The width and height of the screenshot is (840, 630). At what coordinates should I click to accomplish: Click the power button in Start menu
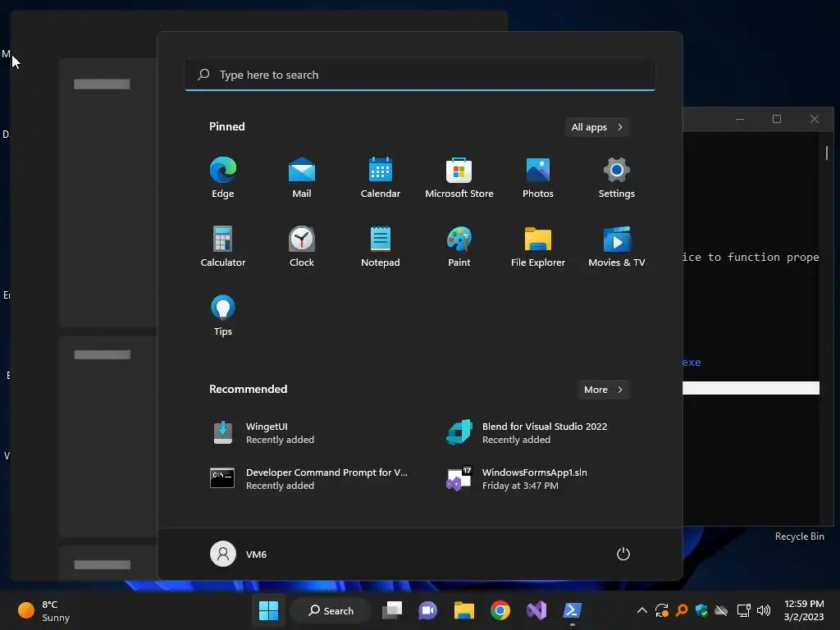click(623, 554)
